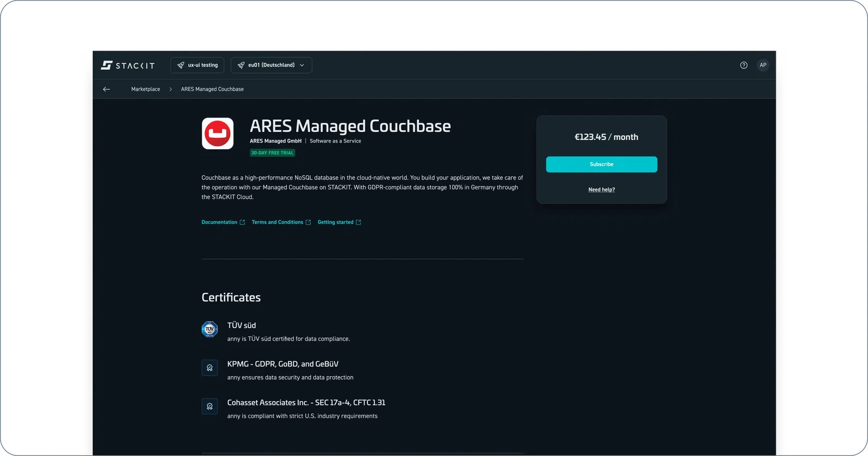
Task: Click 'anny is TÜV süd certified' description
Action: (289, 339)
